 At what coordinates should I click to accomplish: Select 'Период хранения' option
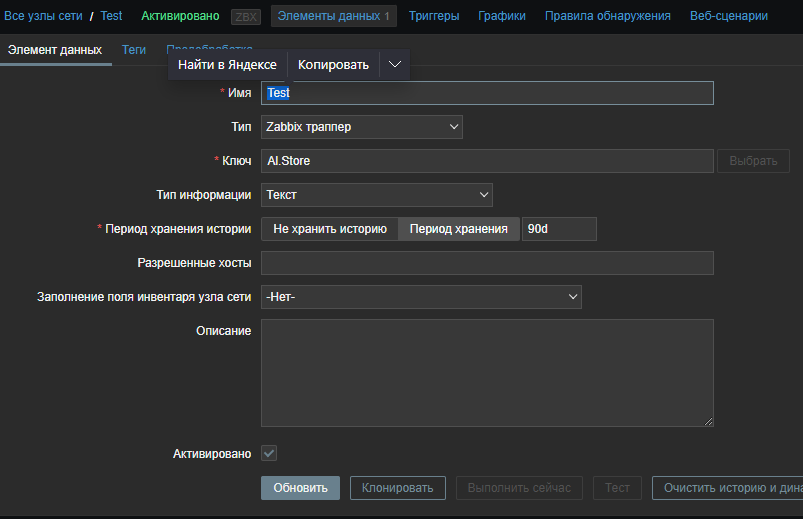tap(458, 229)
